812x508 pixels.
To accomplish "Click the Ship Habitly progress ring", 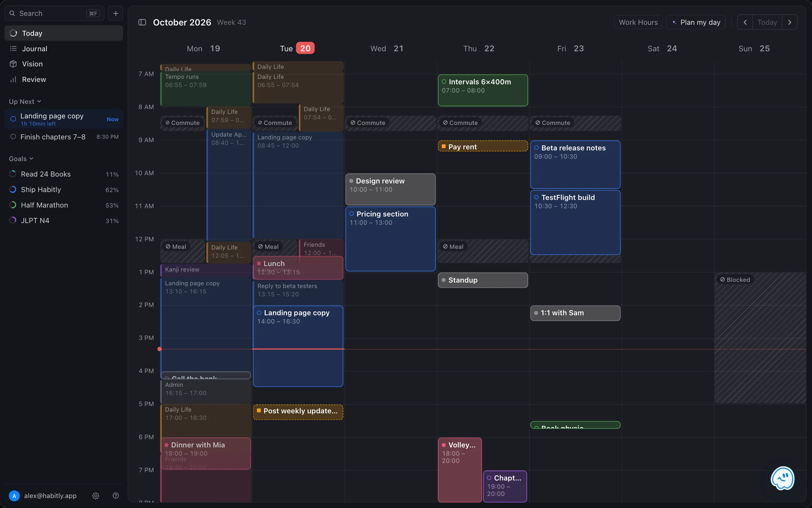I will coord(13,190).
